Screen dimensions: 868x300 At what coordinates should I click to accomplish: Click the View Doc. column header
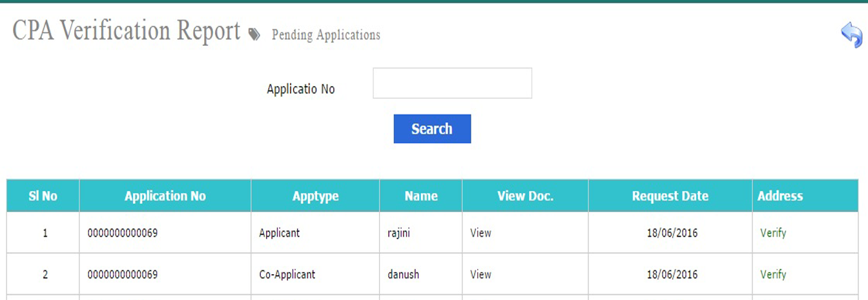click(x=525, y=196)
